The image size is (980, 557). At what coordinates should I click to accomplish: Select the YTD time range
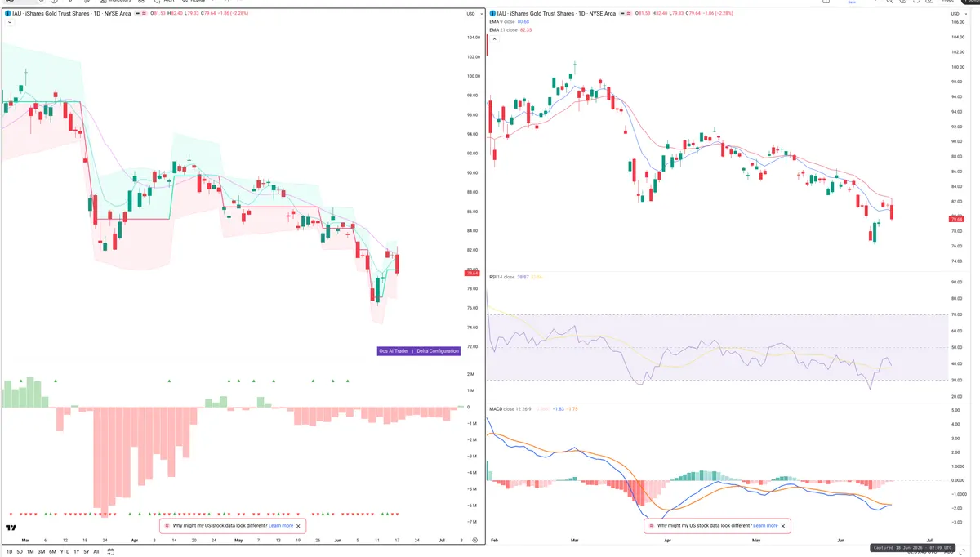[65, 551]
